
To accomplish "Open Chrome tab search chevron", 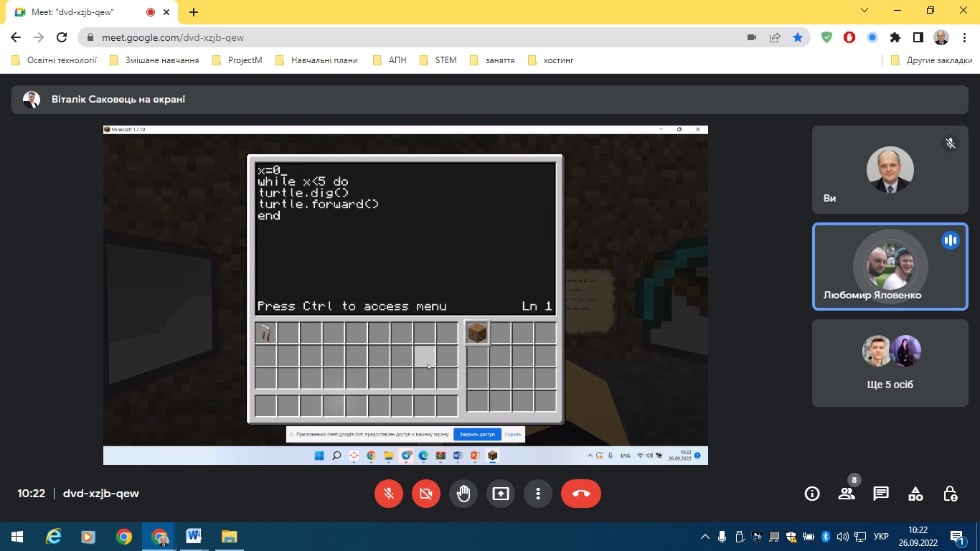I will click(864, 11).
